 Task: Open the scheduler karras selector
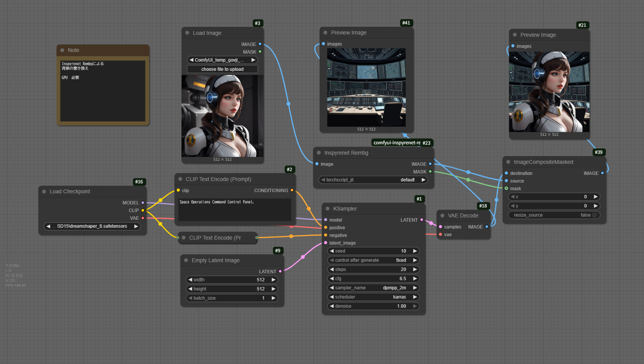(x=373, y=297)
